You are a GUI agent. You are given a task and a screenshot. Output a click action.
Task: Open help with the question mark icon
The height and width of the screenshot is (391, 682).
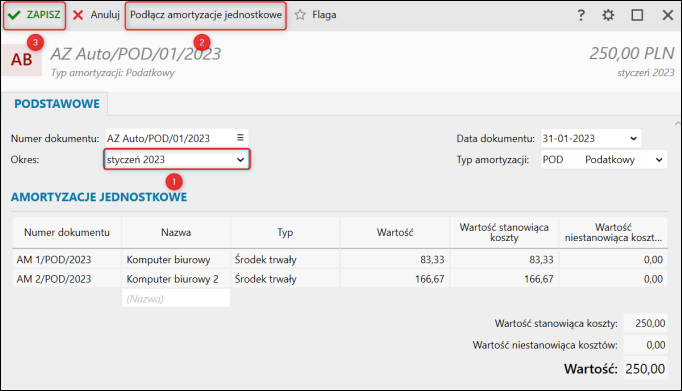(x=581, y=16)
